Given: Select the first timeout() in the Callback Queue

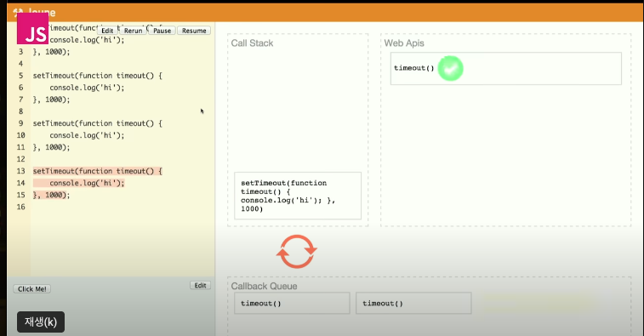Looking at the screenshot, I should pos(292,303).
